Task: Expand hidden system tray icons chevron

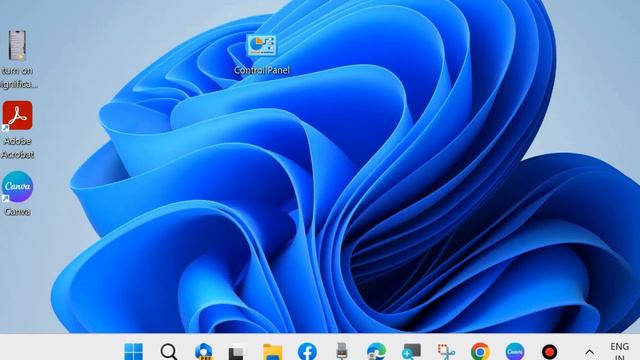Action: coord(589,351)
